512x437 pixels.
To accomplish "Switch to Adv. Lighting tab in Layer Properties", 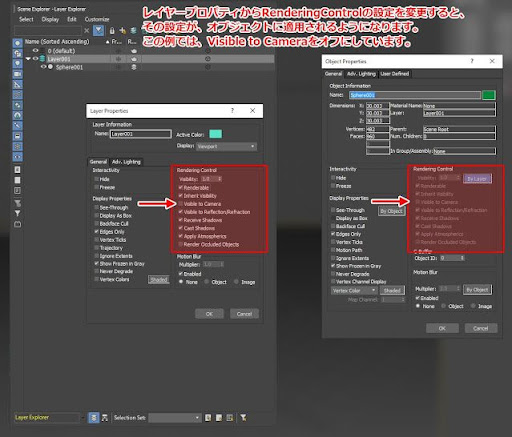I will tap(126, 162).
